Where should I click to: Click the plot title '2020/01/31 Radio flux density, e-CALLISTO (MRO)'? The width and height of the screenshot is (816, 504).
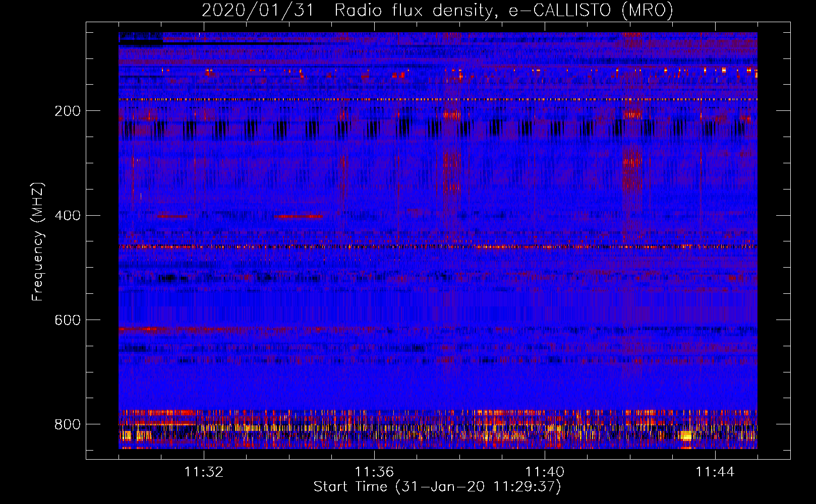point(437,11)
